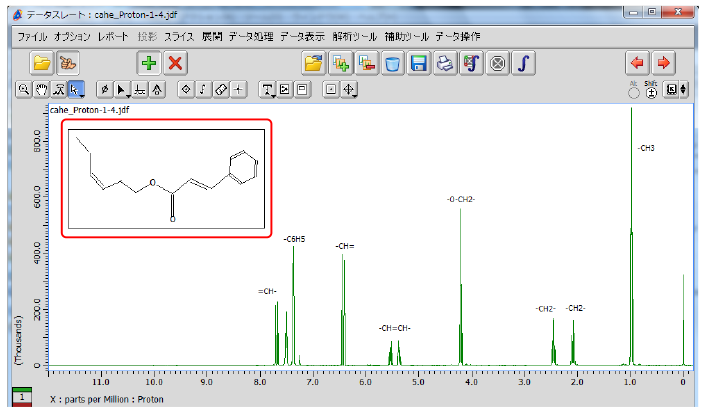Save data with floppy disk icon
This screenshot has width=704, height=415.
pyautogui.click(x=418, y=63)
